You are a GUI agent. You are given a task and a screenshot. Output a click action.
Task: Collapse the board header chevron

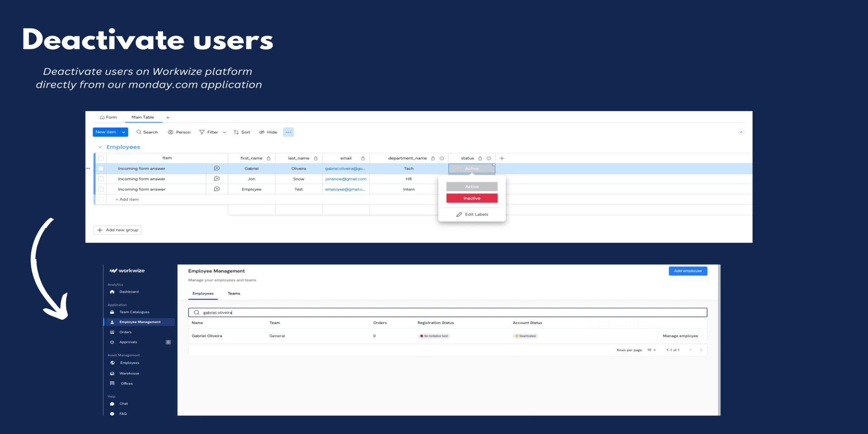741,132
